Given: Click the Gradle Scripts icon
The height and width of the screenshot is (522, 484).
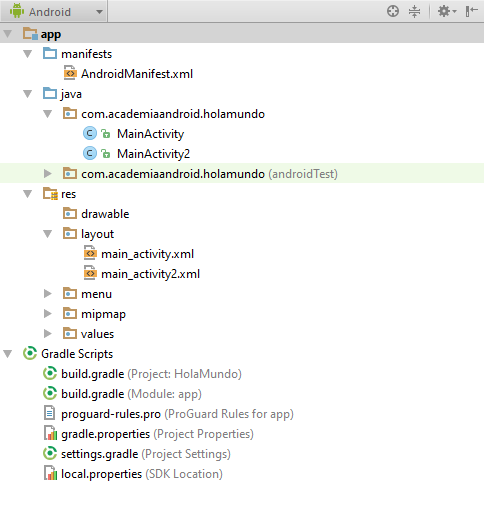Looking at the screenshot, I should pyautogui.click(x=30, y=353).
